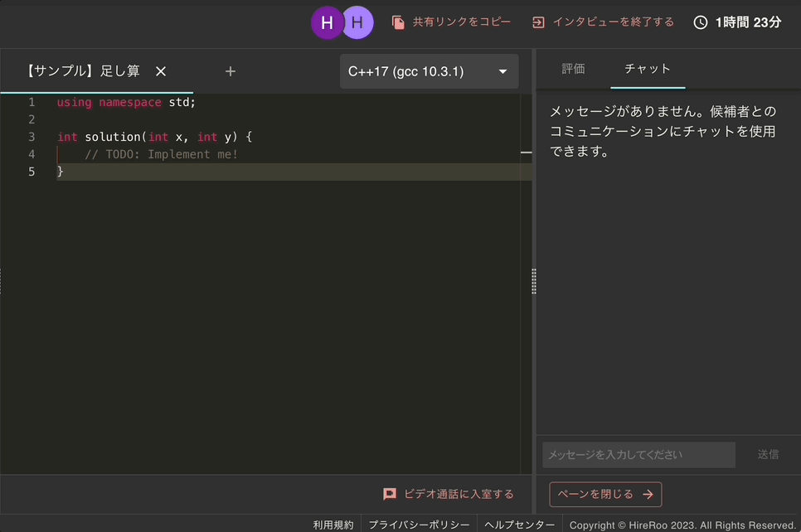
Task: Open the ヘルプセンター link
Action: click(x=520, y=525)
